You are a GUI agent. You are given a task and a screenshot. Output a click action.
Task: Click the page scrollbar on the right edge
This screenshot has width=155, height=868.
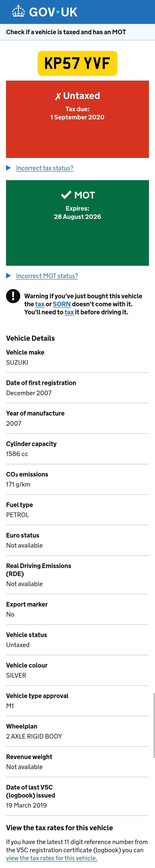pos(154,725)
